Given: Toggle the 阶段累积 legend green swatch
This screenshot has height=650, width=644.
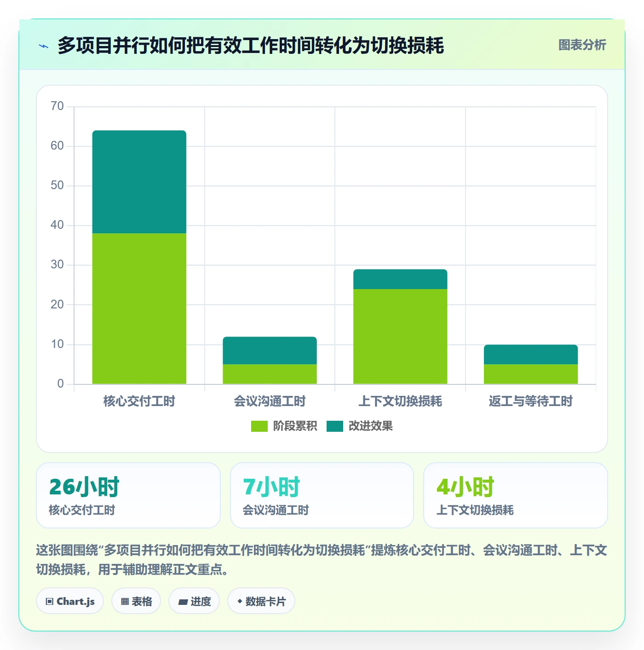Looking at the screenshot, I should coord(259,426).
